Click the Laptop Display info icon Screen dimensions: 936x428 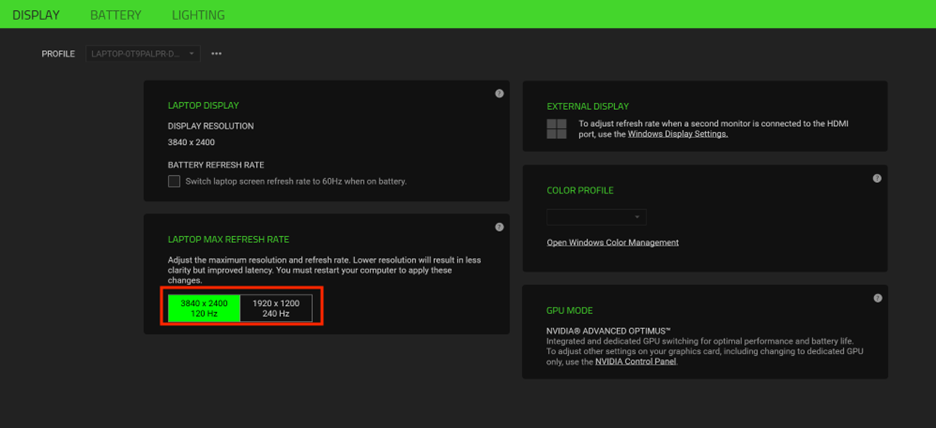[x=499, y=94]
